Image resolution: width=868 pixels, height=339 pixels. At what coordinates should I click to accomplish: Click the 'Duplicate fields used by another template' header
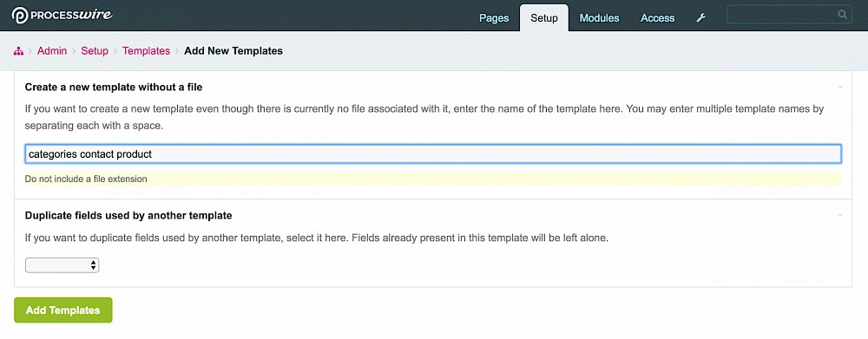coord(128,214)
